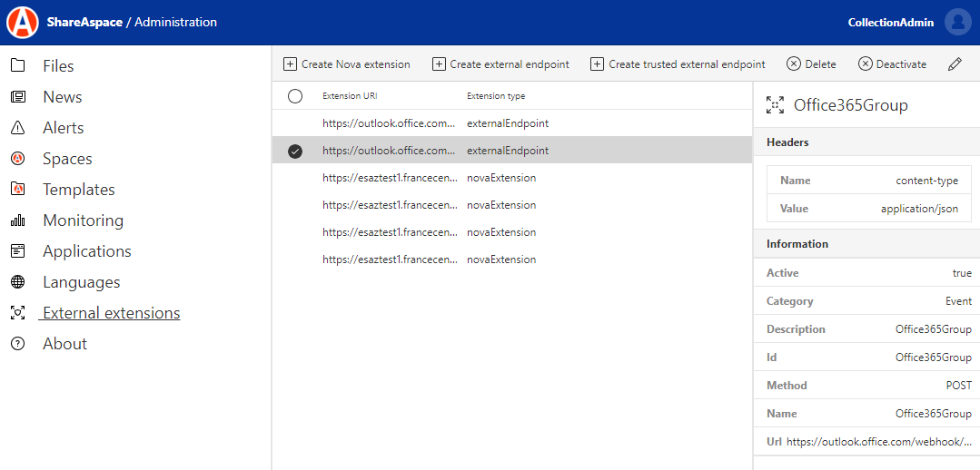980x470 pixels.
Task: Click the X circle icon beside Delete
Action: 794,64
